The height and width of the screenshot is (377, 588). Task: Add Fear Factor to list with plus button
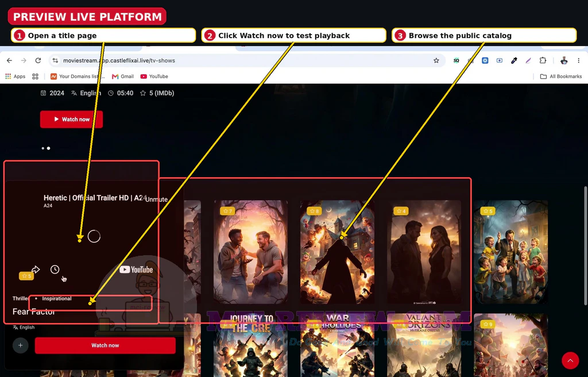(x=21, y=345)
